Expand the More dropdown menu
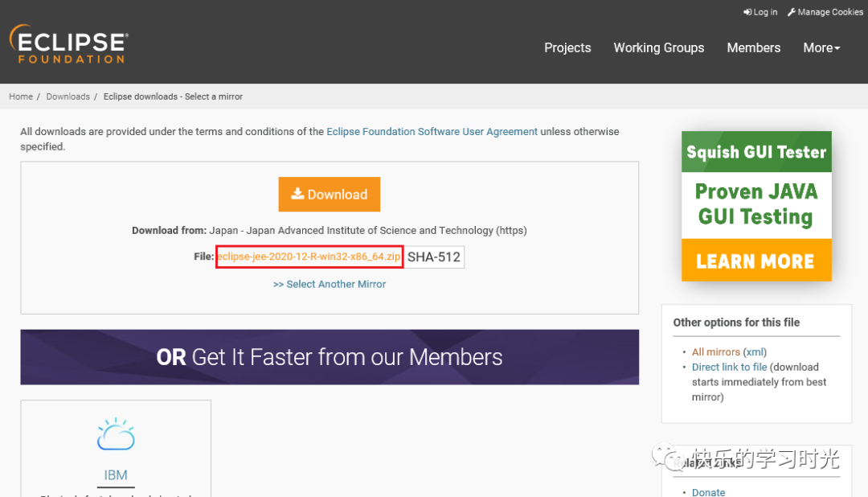The width and height of the screenshot is (868, 497). [821, 47]
